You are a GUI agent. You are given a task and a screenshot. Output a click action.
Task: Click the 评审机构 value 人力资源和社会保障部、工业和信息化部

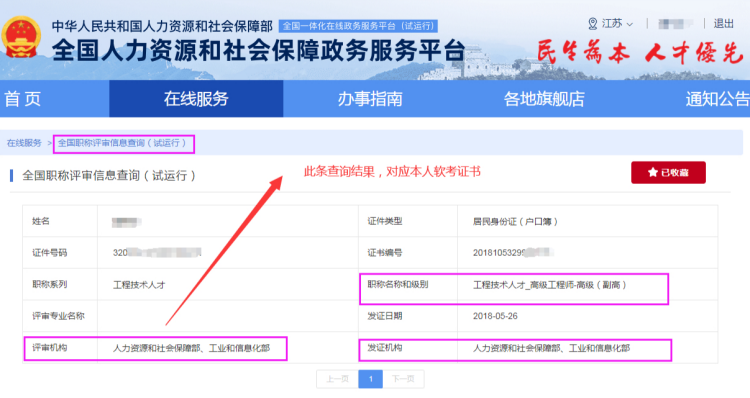pyautogui.click(x=191, y=348)
